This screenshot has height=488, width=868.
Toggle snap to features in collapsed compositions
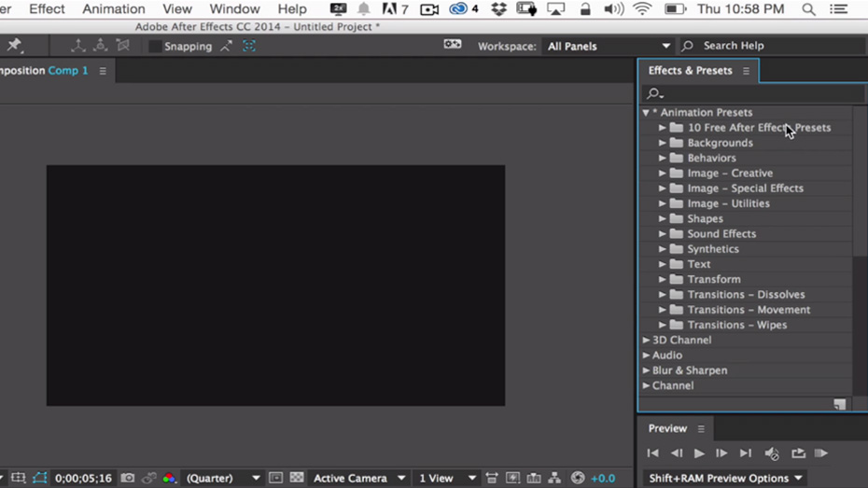coord(249,47)
